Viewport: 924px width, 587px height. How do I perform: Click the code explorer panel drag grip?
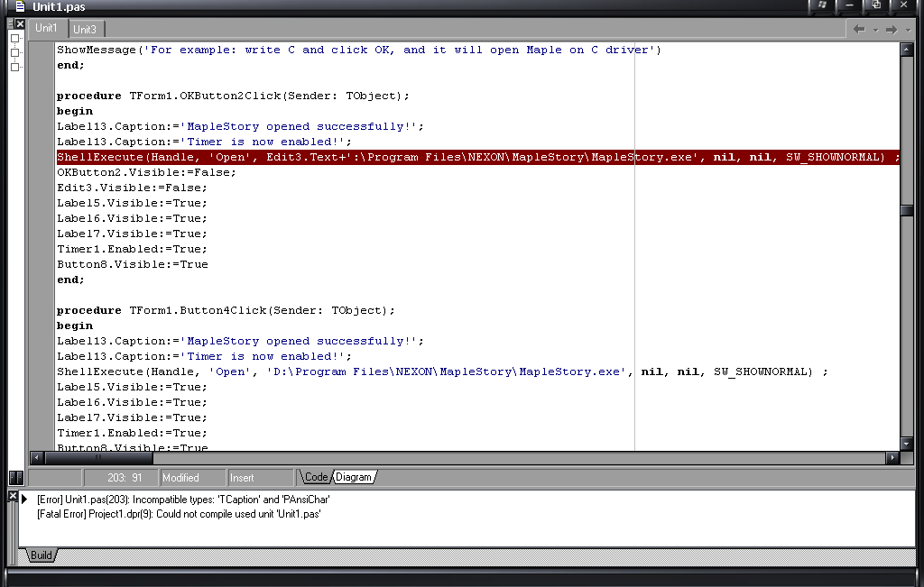click(x=10, y=24)
